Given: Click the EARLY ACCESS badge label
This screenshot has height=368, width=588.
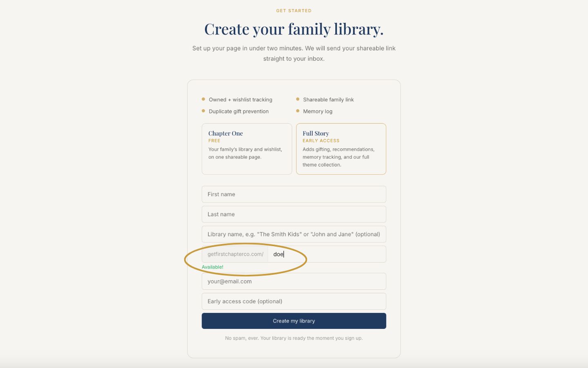Looking at the screenshot, I should pyautogui.click(x=321, y=141).
